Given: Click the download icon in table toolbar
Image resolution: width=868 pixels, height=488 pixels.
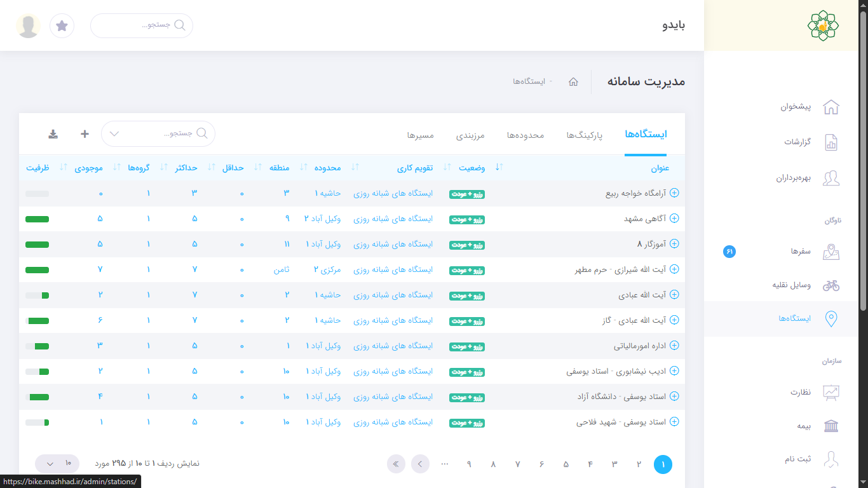Looking at the screenshot, I should 53,134.
